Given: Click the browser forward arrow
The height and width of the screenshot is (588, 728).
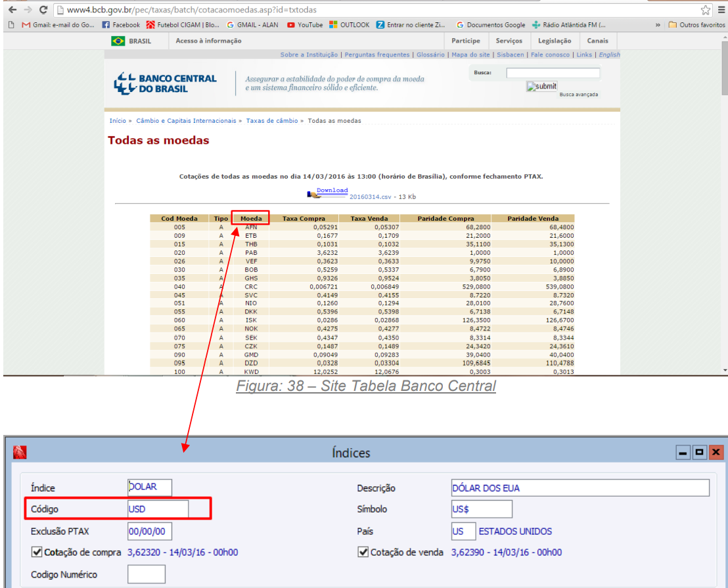Looking at the screenshot, I should point(28,10).
